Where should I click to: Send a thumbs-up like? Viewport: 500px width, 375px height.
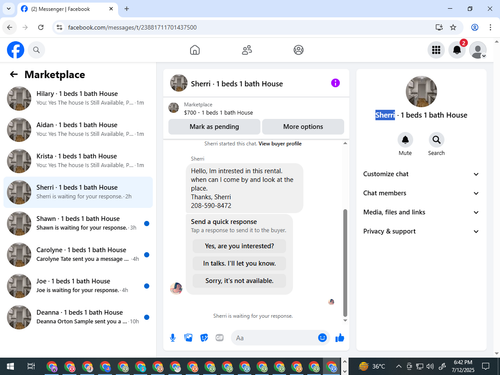[340, 338]
